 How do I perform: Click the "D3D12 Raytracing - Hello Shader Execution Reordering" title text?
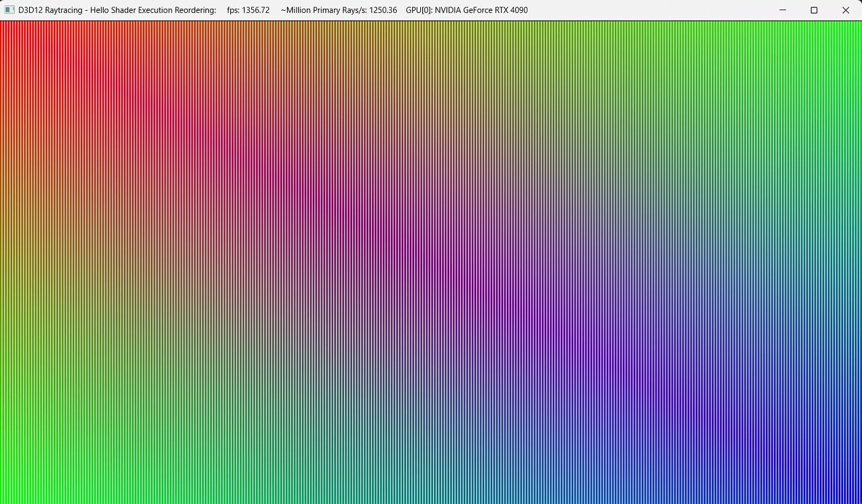coord(117,10)
